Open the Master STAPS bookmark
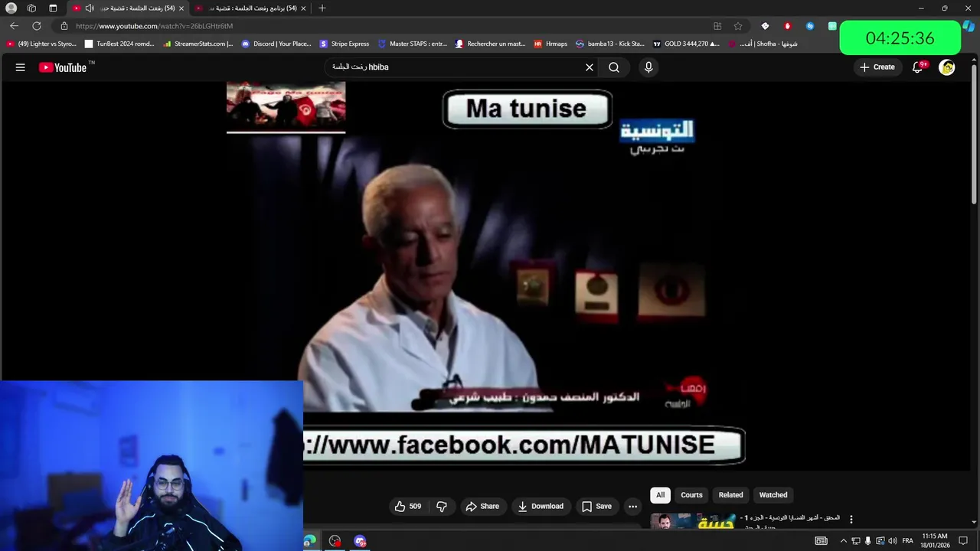The image size is (980, 551). [x=413, y=44]
